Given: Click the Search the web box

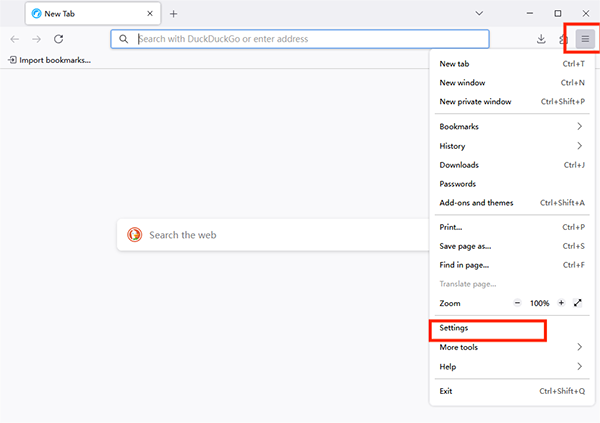Looking at the screenshot, I should 270,235.
